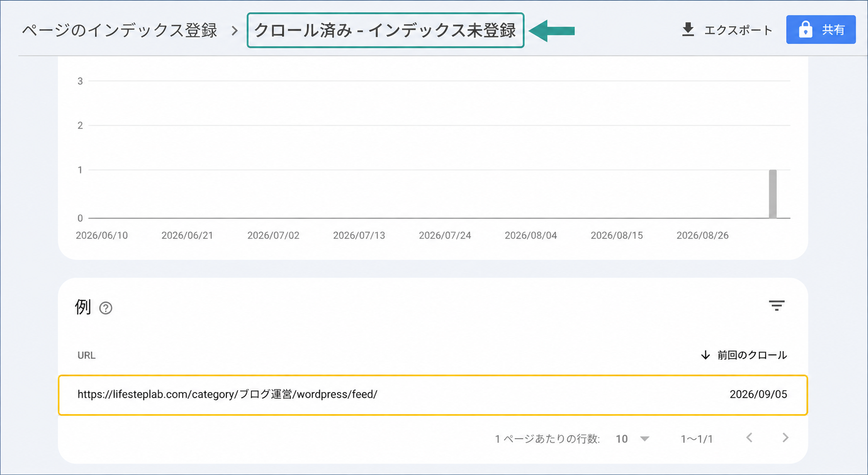Click the 2026/08/26 axis date label

(x=703, y=235)
